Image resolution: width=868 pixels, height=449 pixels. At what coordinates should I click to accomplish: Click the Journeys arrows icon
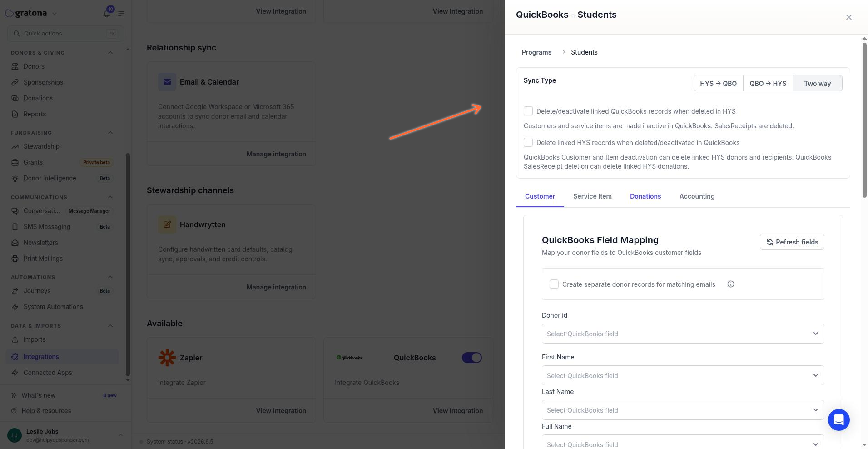pyautogui.click(x=15, y=291)
